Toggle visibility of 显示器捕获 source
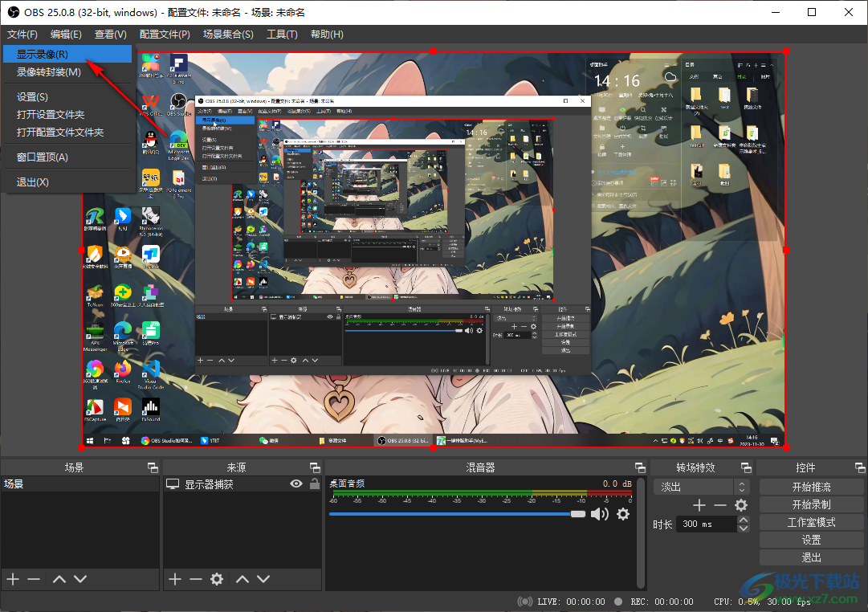The image size is (868, 612). coord(296,484)
